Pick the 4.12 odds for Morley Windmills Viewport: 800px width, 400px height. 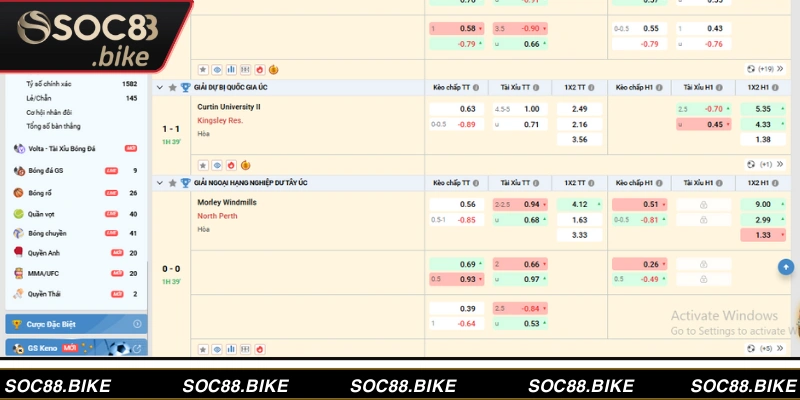(x=579, y=203)
